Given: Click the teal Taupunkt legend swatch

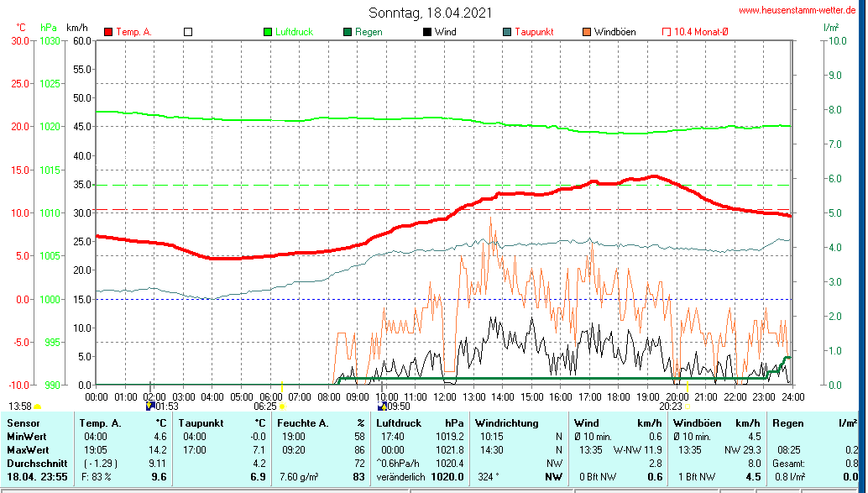Looking at the screenshot, I should 507,32.
